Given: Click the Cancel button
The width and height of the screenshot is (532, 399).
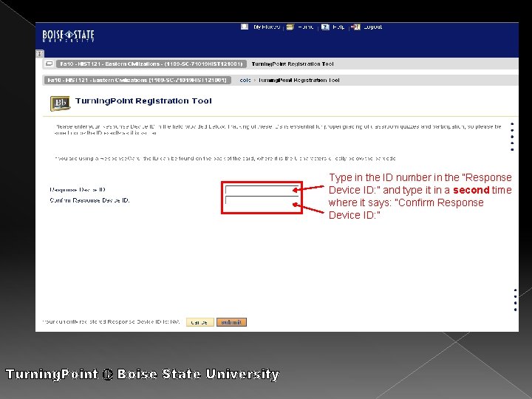Looking at the screenshot, I should coord(199,322).
